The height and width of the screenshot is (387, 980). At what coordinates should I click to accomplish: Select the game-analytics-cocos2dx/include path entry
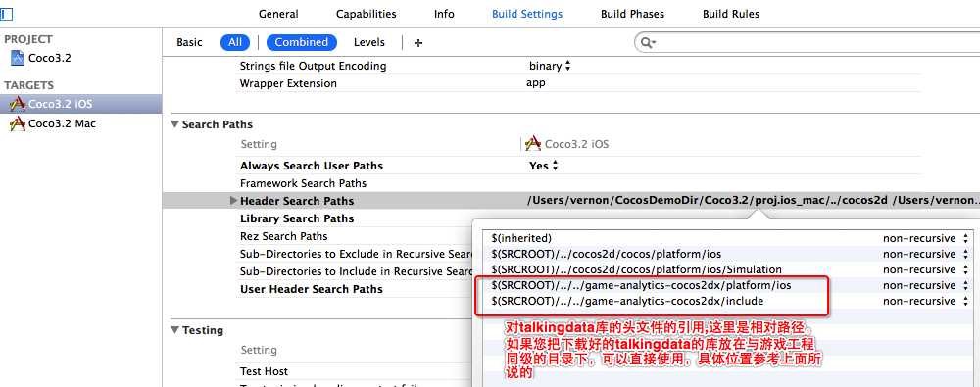[627, 301]
